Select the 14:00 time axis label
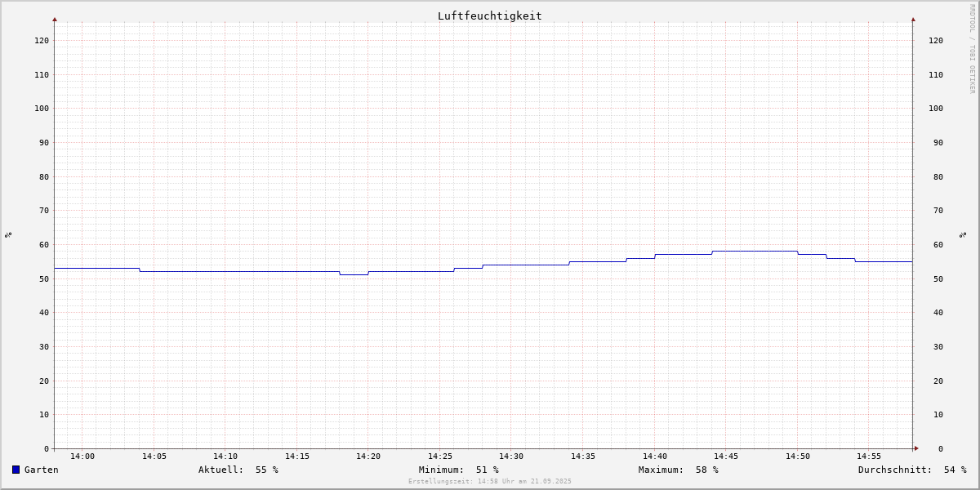Screen dimensions: 980x490 point(82,457)
